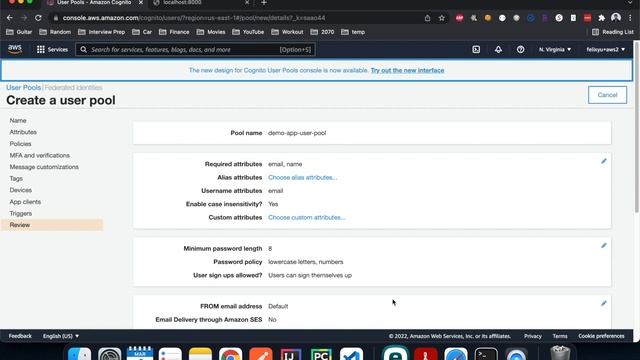Reload the page with refresh icon
Viewport: 640px width, 360px height.
tap(38, 18)
